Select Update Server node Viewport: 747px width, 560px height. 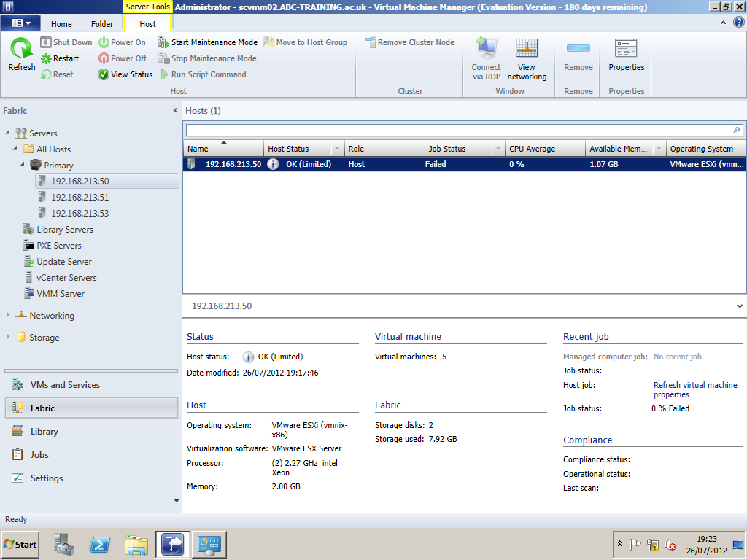pyautogui.click(x=58, y=262)
